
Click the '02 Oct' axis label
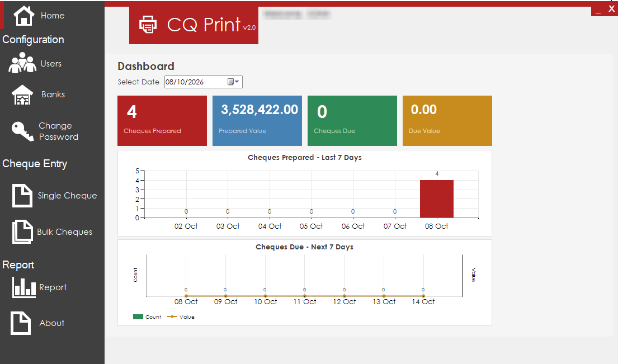(x=186, y=226)
